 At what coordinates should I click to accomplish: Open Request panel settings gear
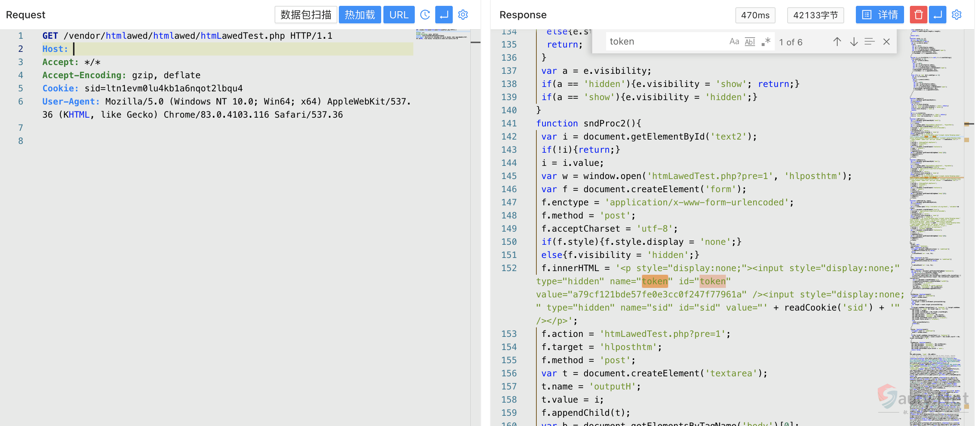coord(463,15)
